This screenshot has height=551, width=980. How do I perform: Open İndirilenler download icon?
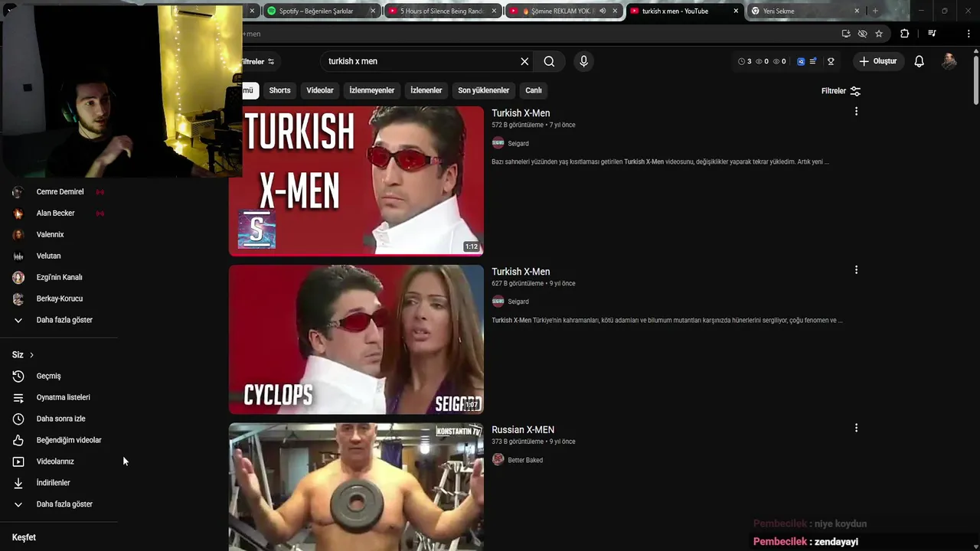pos(18,484)
